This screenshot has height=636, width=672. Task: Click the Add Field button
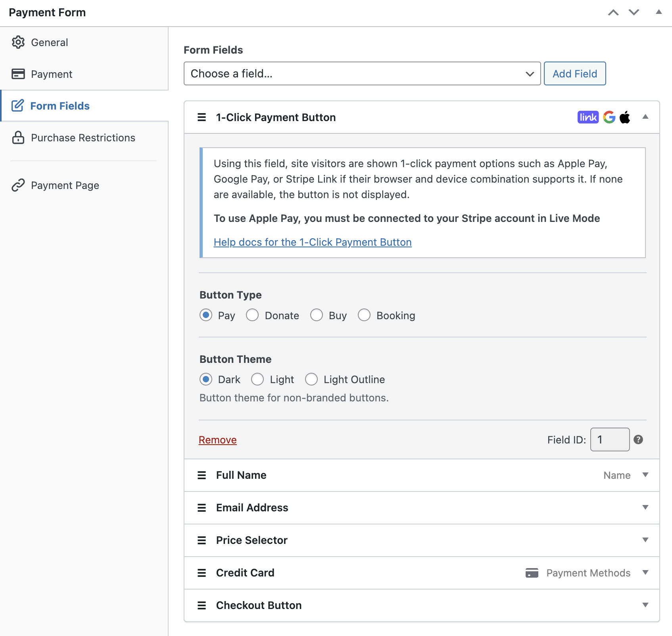[x=575, y=73]
